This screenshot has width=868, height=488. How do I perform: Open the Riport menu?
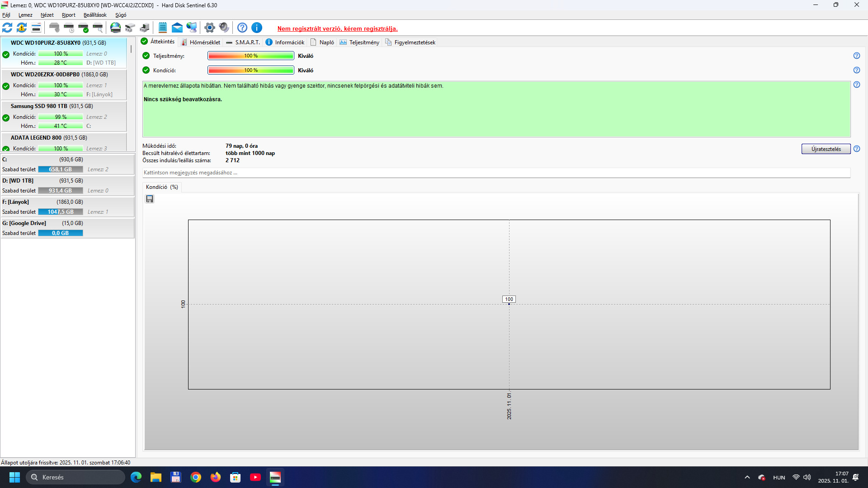pyautogui.click(x=68, y=15)
